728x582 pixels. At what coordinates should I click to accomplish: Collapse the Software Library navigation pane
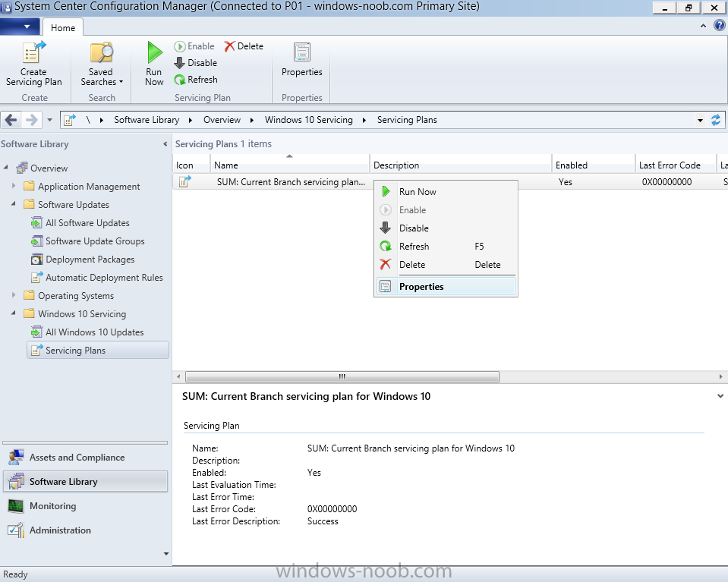tap(165, 144)
